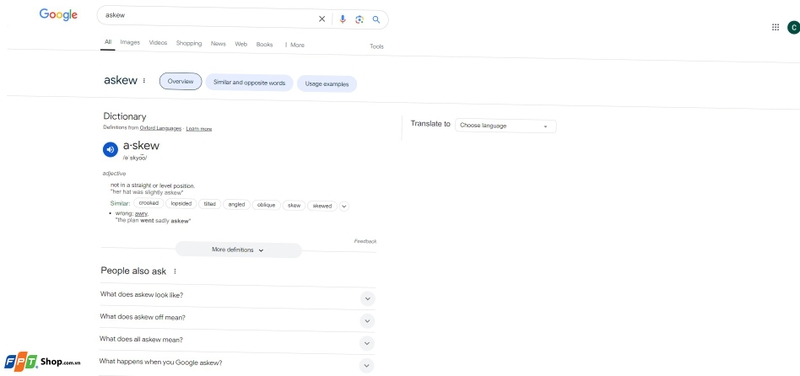The height and width of the screenshot is (376, 800).
Task: Click the synonym chip skew
Action: (x=294, y=206)
